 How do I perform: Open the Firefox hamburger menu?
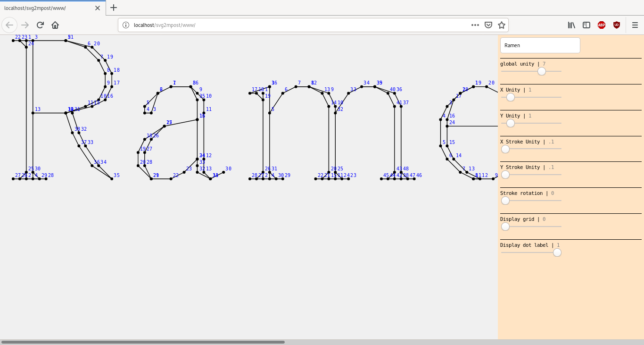tap(635, 25)
